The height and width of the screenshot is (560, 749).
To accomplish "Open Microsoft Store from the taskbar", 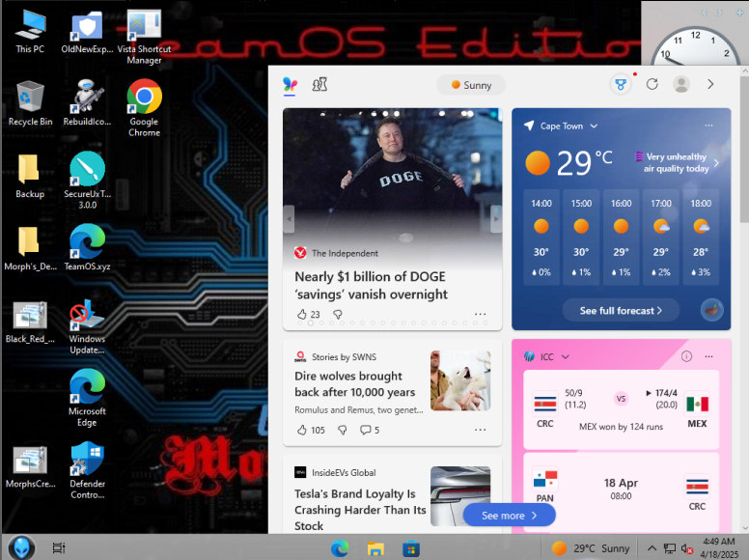I will 411,548.
